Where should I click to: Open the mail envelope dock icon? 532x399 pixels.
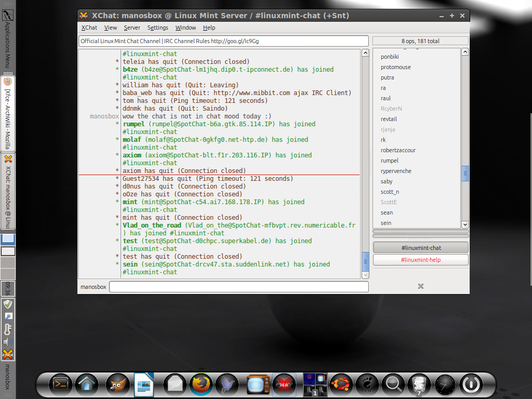point(175,385)
